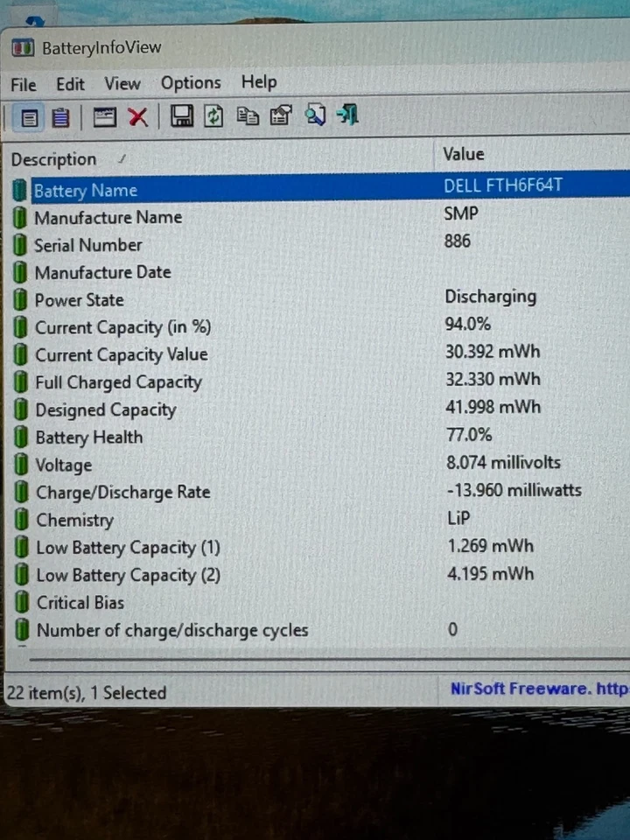Sort by the Description column header
The width and height of the screenshot is (630, 840).
(220, 158)
